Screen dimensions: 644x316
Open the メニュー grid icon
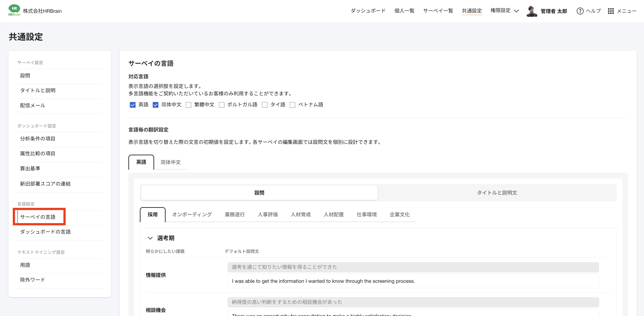pos(611,11)
